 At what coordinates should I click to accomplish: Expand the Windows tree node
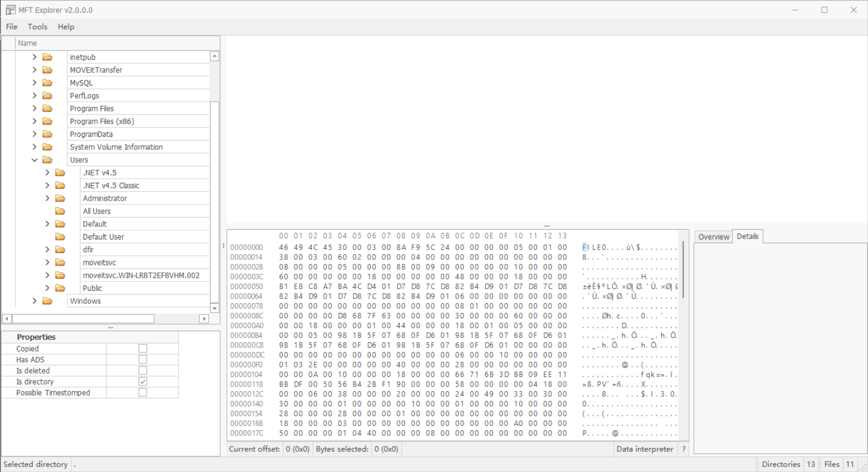(x=35, y=301)
